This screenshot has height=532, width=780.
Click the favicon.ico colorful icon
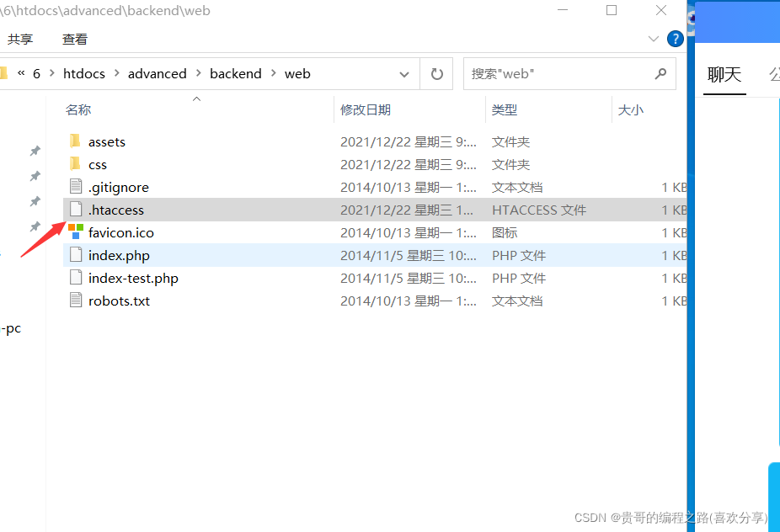click(76, 231)
